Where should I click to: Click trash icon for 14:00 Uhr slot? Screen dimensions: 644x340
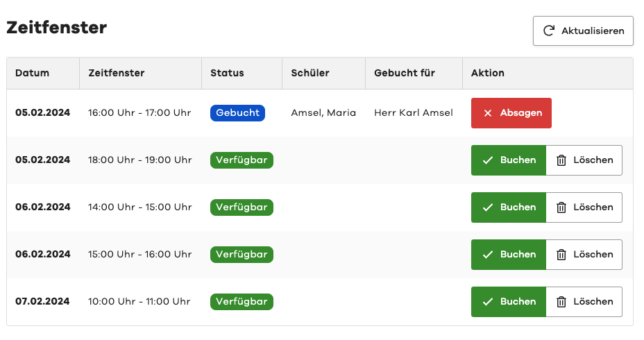pyautogui.click(x=561, y=207)
